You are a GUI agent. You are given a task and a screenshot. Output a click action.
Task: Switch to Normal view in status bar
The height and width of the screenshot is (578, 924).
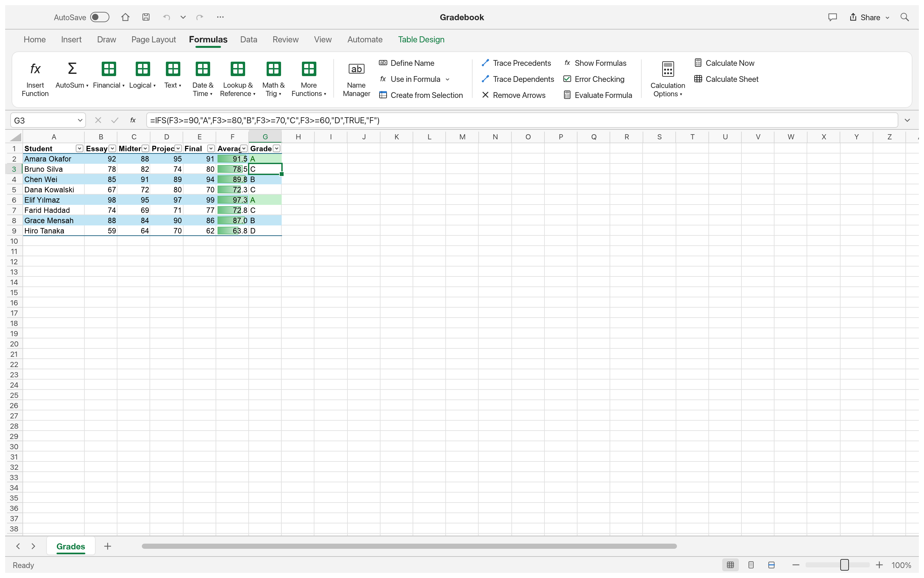[x=730, y=565]
